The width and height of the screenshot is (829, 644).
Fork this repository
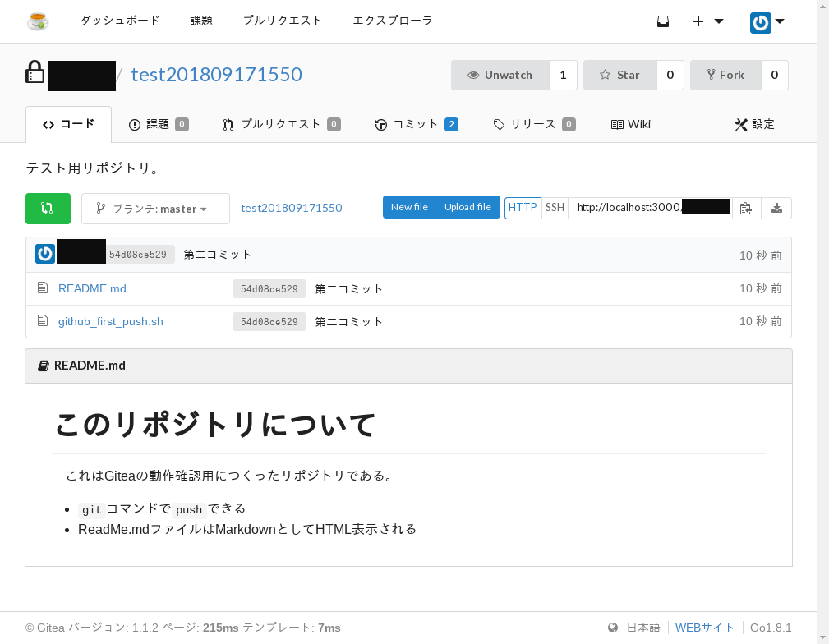pyautogui.click(x=726, y=75)
